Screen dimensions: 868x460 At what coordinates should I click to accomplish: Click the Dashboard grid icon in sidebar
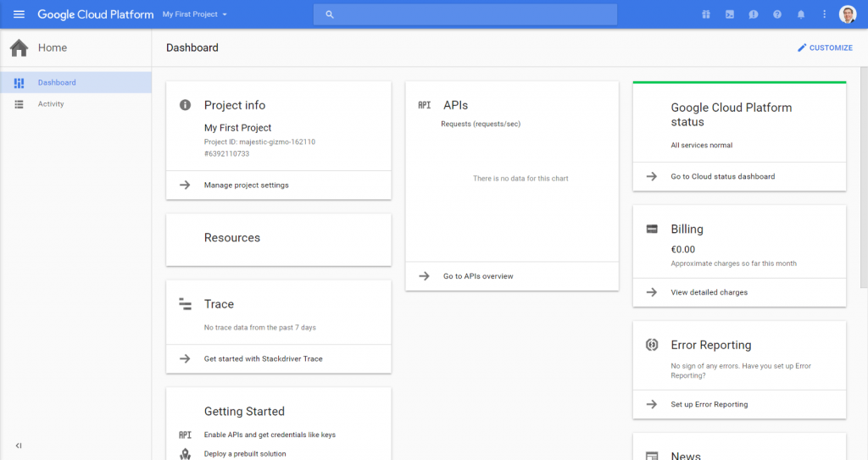pos(19,83)
